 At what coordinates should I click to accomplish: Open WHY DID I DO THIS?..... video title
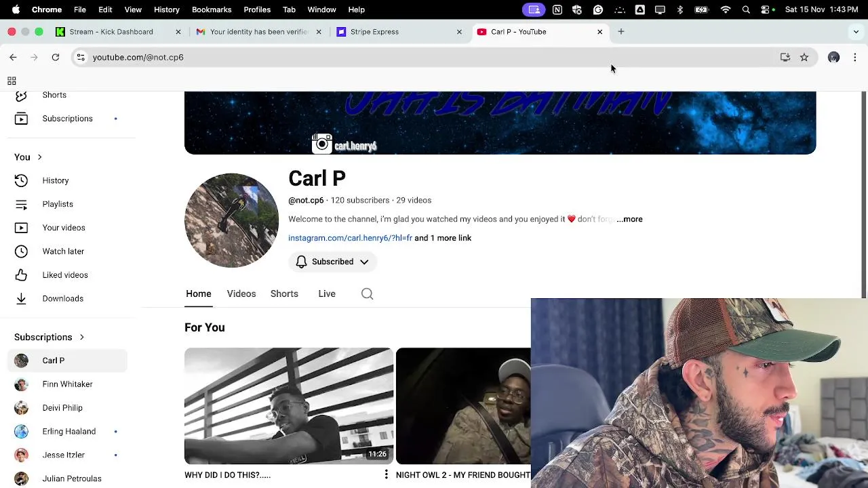tap(227, 475)
